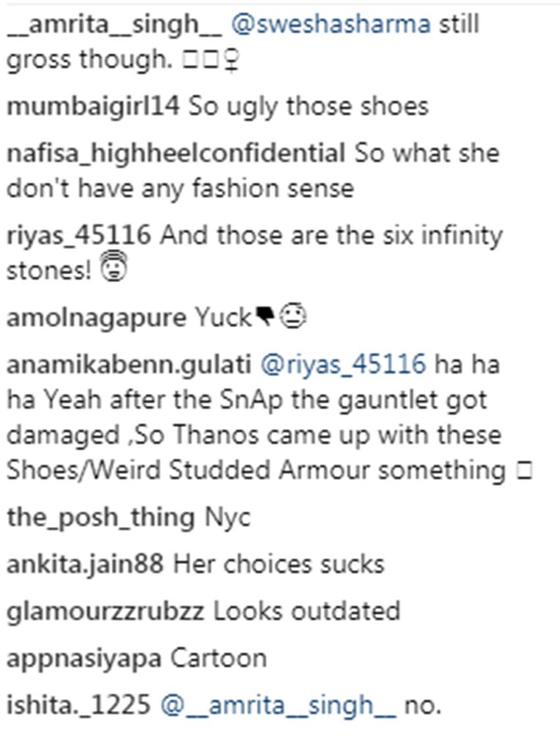
Task: Open anamikabenn.gulati's profile
Action: [129, 365]
